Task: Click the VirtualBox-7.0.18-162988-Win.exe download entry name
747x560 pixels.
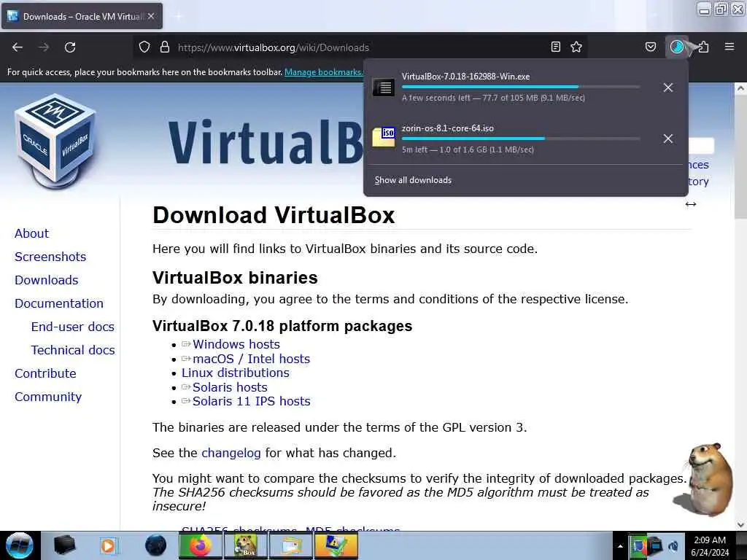Action: [x=465, y=76]
